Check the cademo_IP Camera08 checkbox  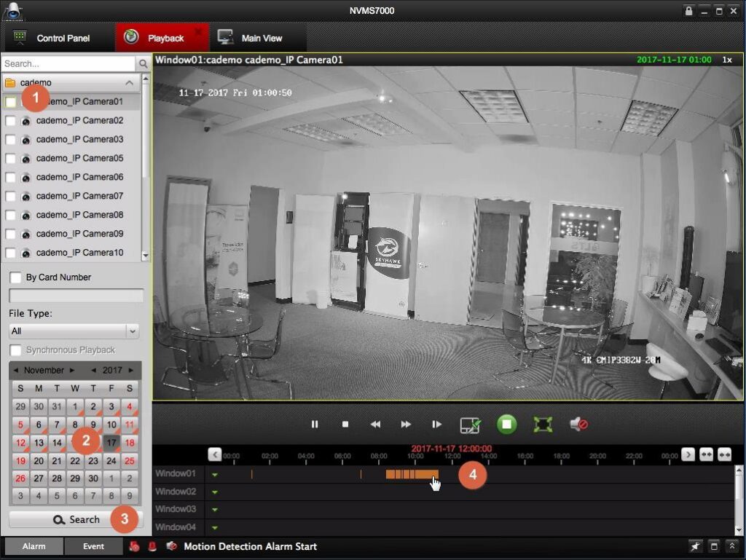[x=10, y=215]
